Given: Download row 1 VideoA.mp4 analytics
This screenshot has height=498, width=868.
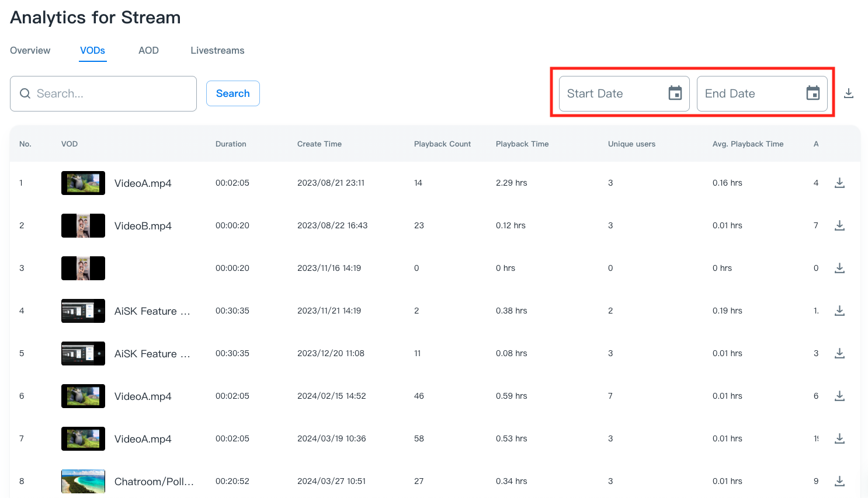Looking at the screenshot, I should tap(839, 183).
